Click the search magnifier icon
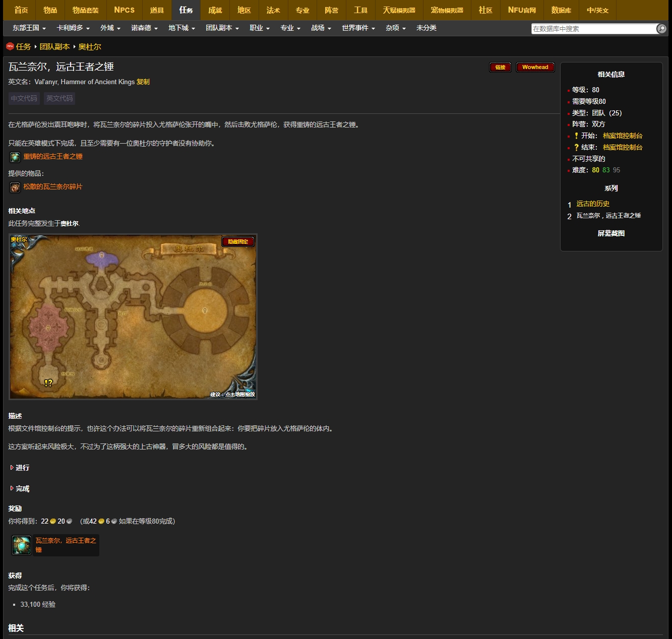 [661, 29]
